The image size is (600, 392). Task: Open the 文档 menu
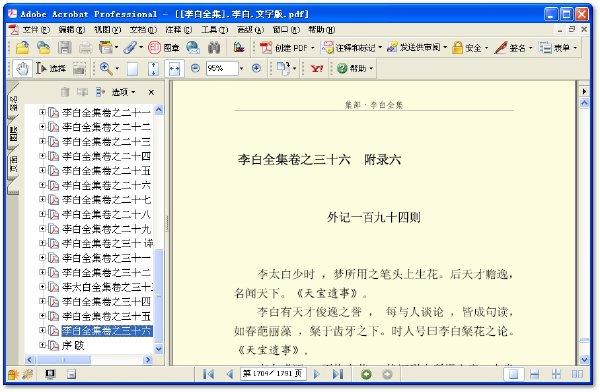143,29
